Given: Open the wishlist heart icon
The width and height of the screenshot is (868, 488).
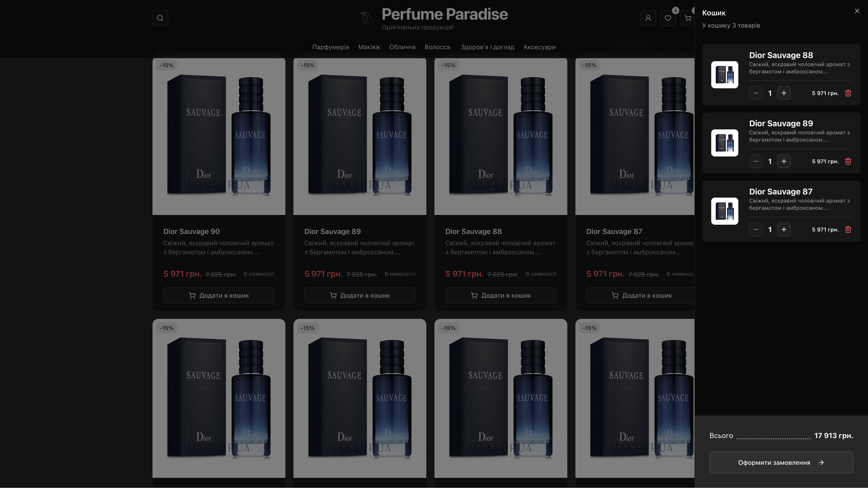Looking at the screenshot, I should click(x=668, y=18).
